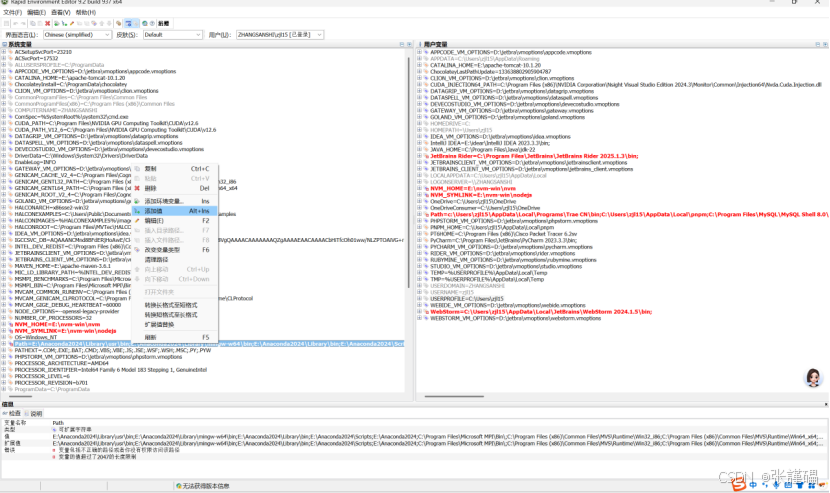Click the close X of the 信息 panel
This screenshot has width=830, height=493.
[826, 404]
